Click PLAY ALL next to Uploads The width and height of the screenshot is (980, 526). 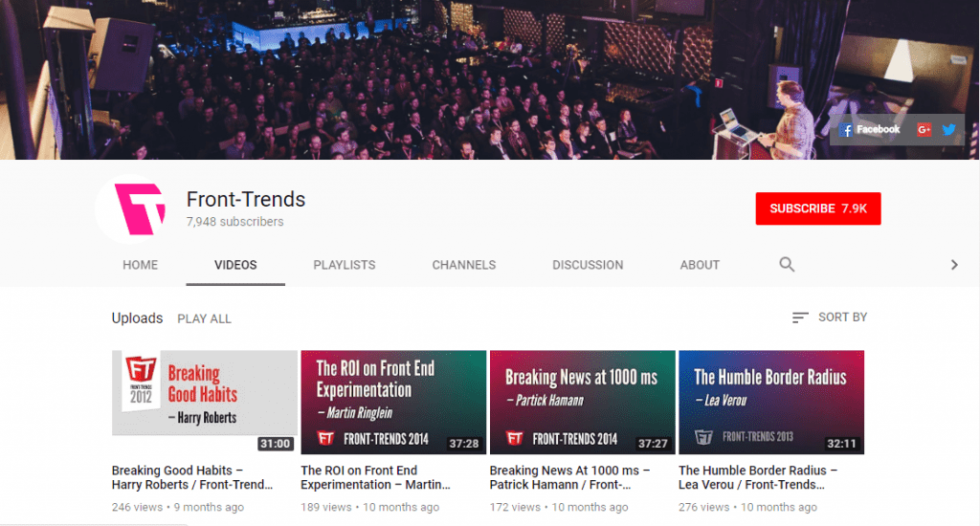[x=205, y=318]
